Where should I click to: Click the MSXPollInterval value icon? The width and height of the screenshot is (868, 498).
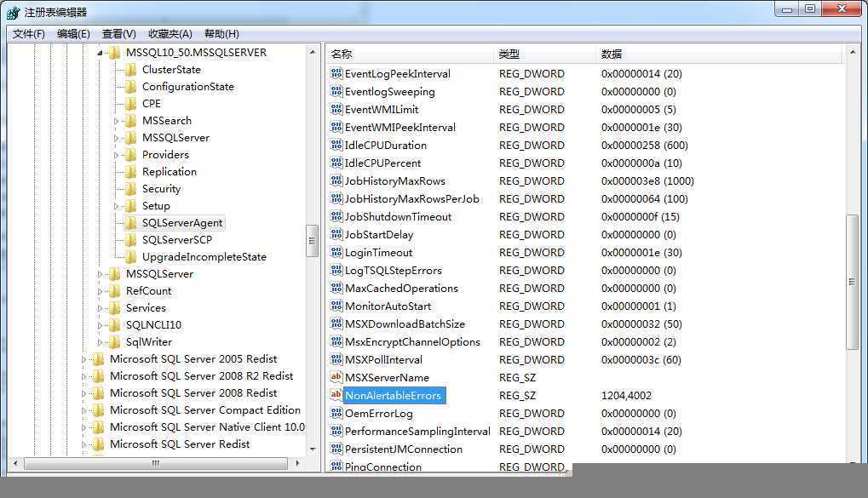click(336, 359)
